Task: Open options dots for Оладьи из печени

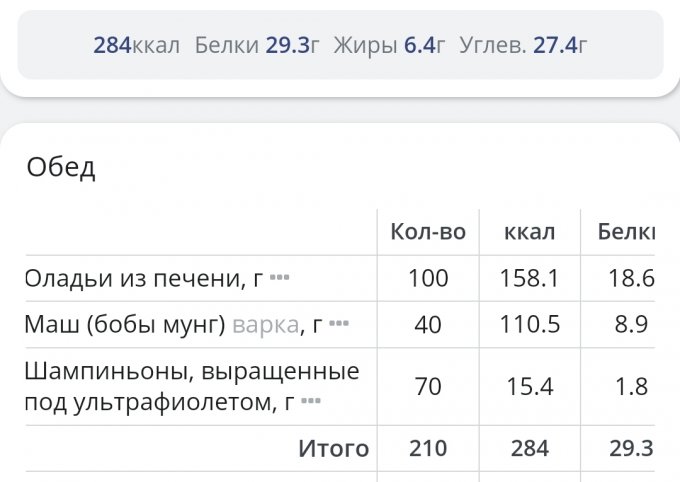Action: [280, 278]
